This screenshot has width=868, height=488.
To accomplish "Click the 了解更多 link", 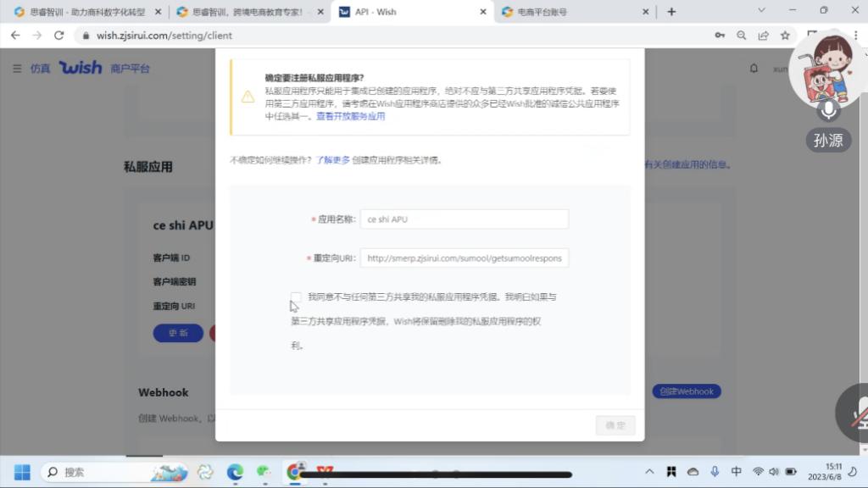I will click(333, 159).
